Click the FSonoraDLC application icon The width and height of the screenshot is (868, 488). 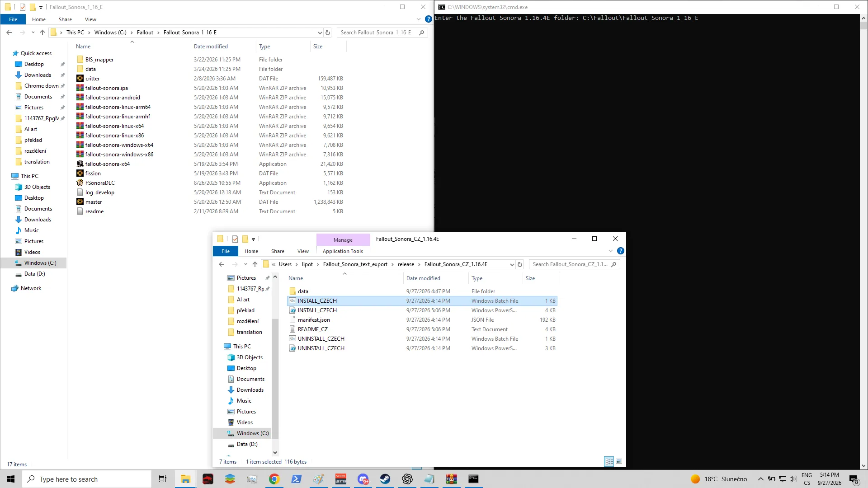pyautogui.click(x=80, y=183)
